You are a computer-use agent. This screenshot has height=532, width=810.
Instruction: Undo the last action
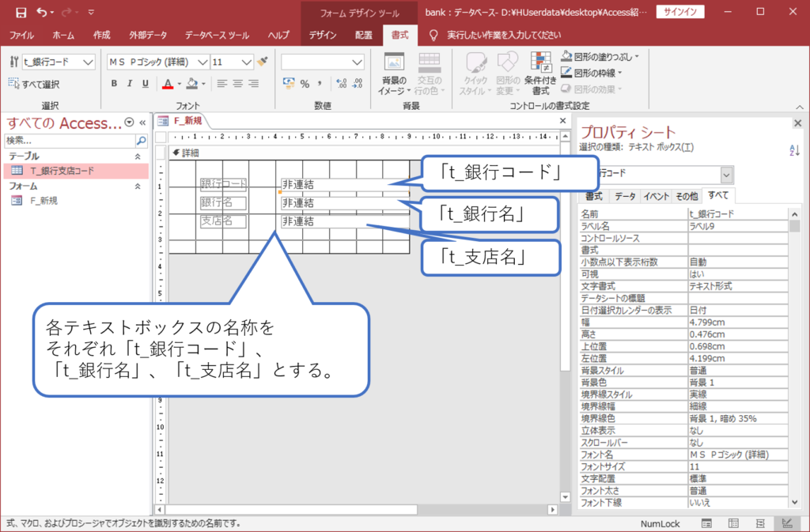pyautogui.click(x=42, y=13)
